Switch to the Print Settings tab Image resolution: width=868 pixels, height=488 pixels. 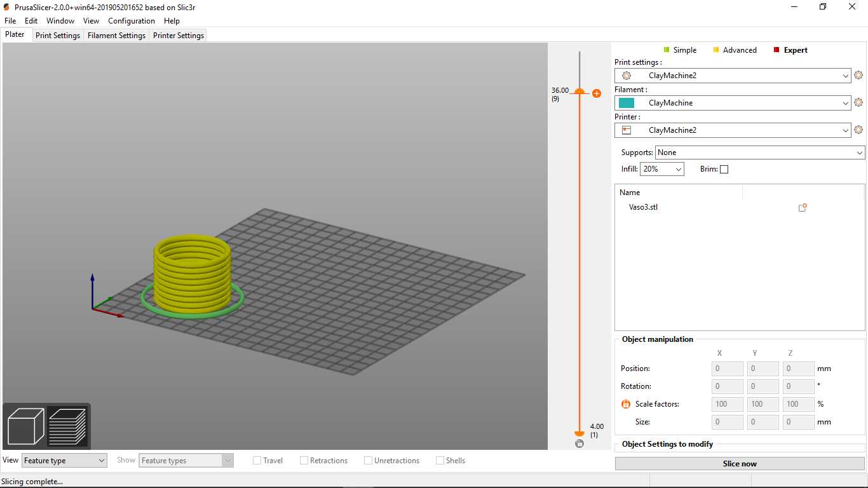pos(58,36)
